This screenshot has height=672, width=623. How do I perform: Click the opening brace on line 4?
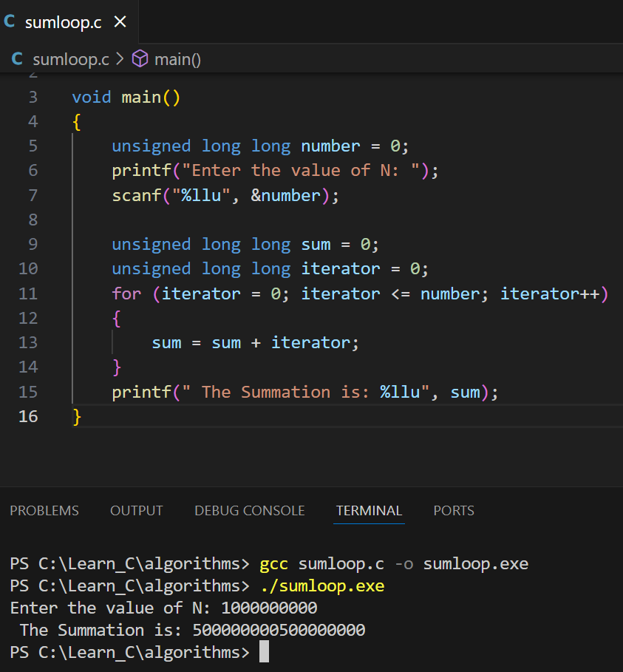pyautogui.click(x=77, y=122)
